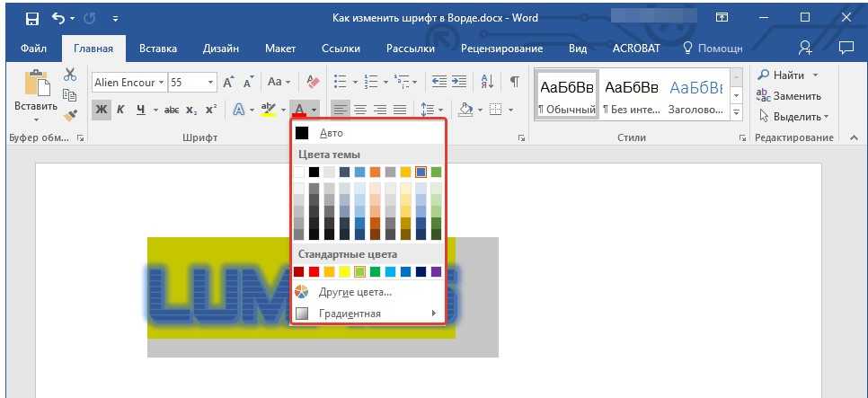Choose Другие цвета option
Viewport: 868px width, 398px height.
[355, 292]
